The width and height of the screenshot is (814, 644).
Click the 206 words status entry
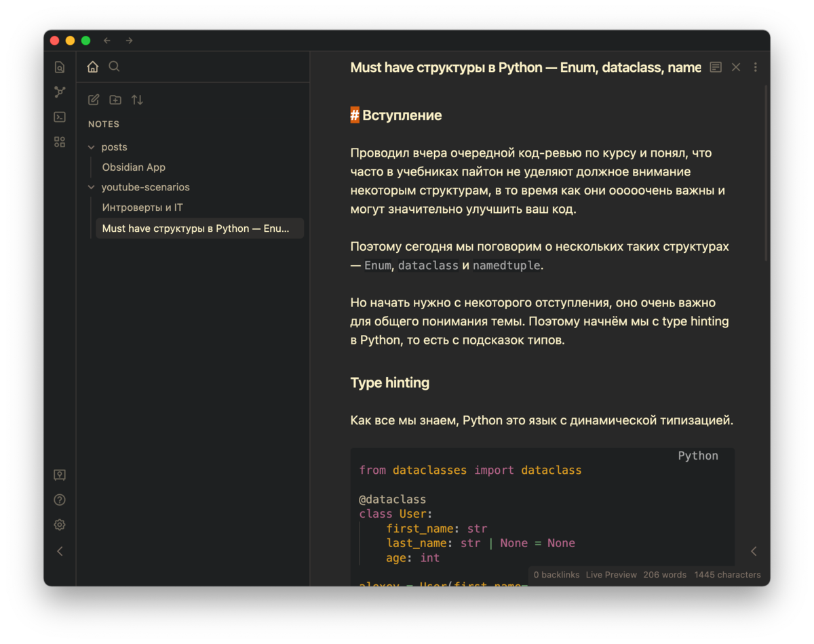[665, 575]
